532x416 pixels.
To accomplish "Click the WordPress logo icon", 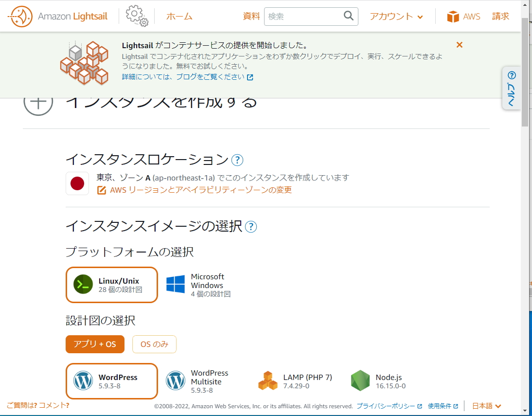I will [83, 380].
